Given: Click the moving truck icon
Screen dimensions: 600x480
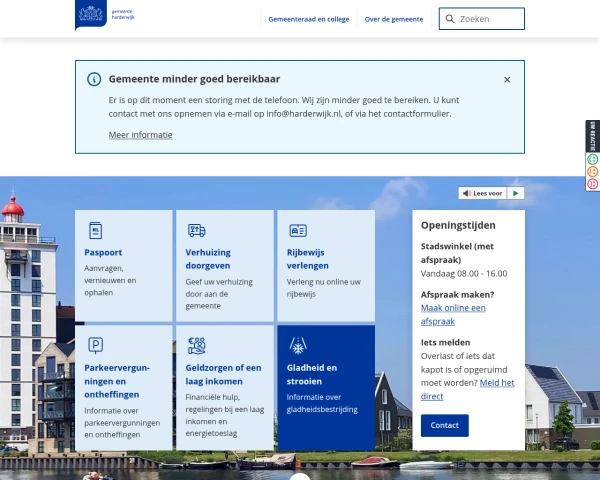Looking at the screenshot, I should click(197, 230).
